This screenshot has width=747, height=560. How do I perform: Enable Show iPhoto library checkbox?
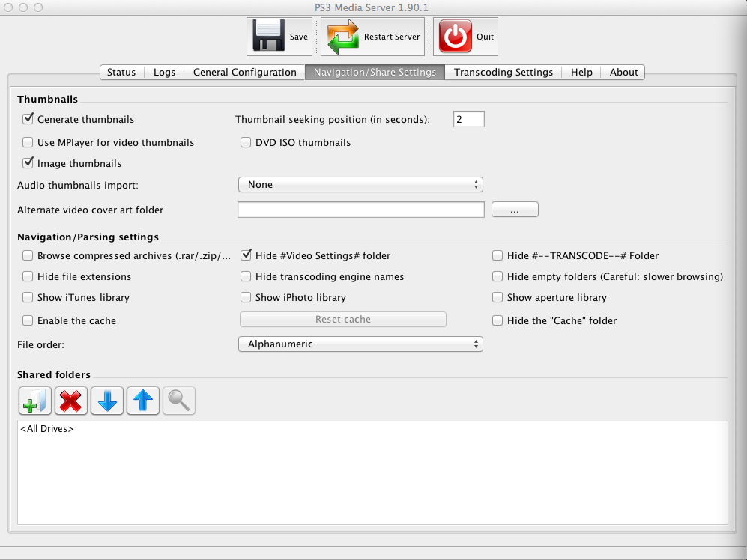tap(246, 298)
